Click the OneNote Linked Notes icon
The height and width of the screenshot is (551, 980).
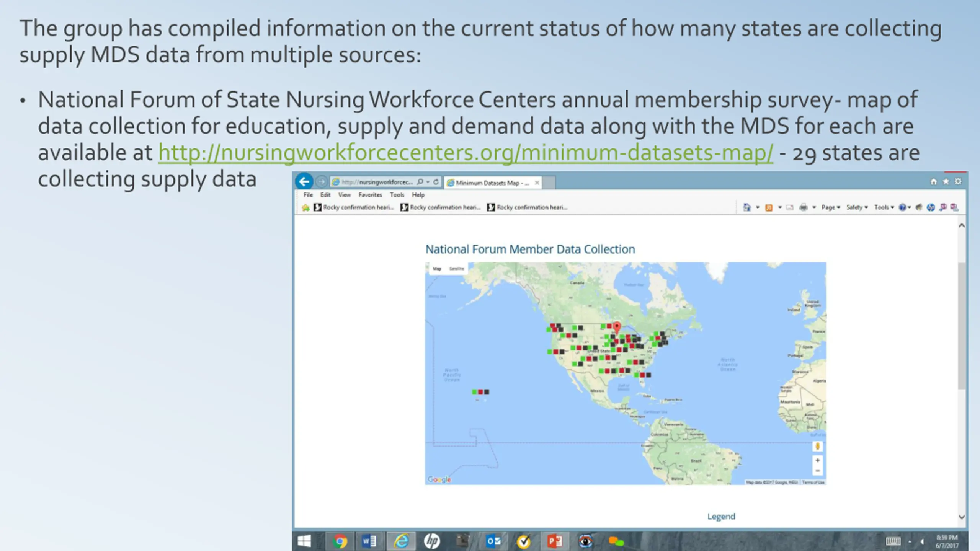954,207
